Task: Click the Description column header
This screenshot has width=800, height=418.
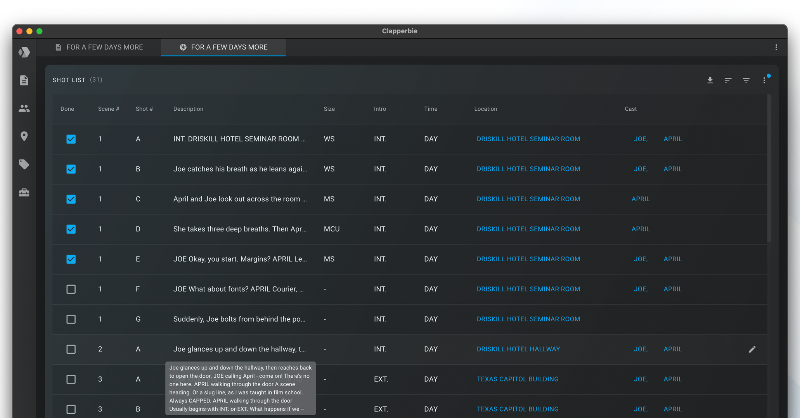Action: point(188,109)
